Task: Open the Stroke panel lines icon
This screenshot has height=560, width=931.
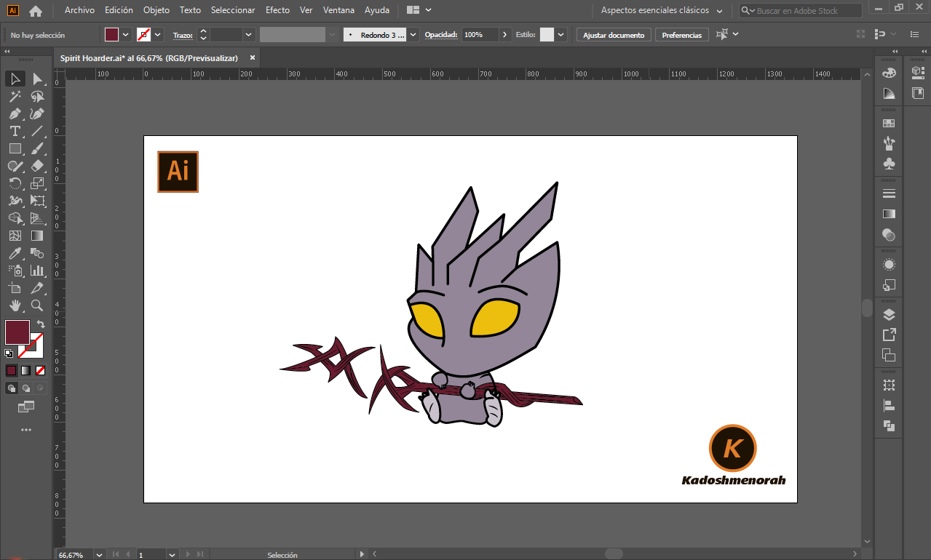Action: (x=888, y=193)
